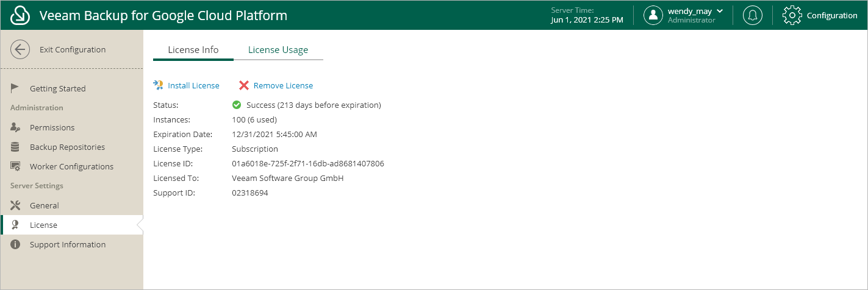Click the Permissions user-key icon
The height and width of the screenshot is (290, 868).
point(15,127)
